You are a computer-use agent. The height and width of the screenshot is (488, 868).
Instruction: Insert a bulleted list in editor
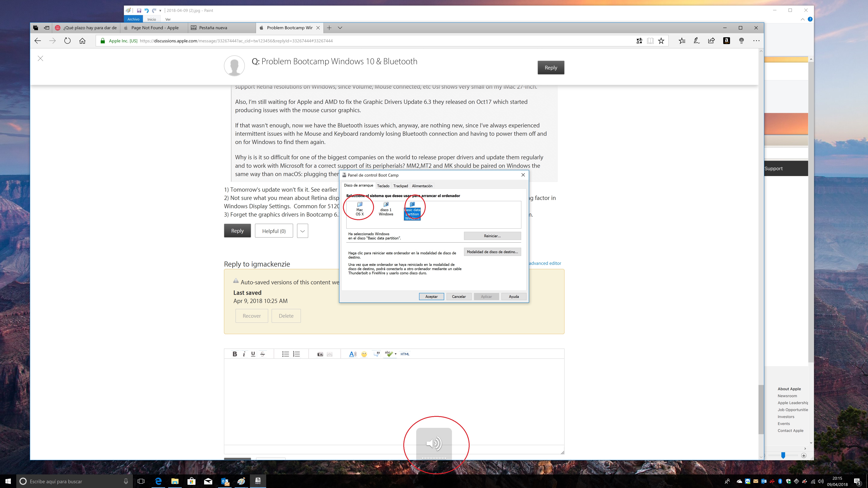click(x=285, y=354)
